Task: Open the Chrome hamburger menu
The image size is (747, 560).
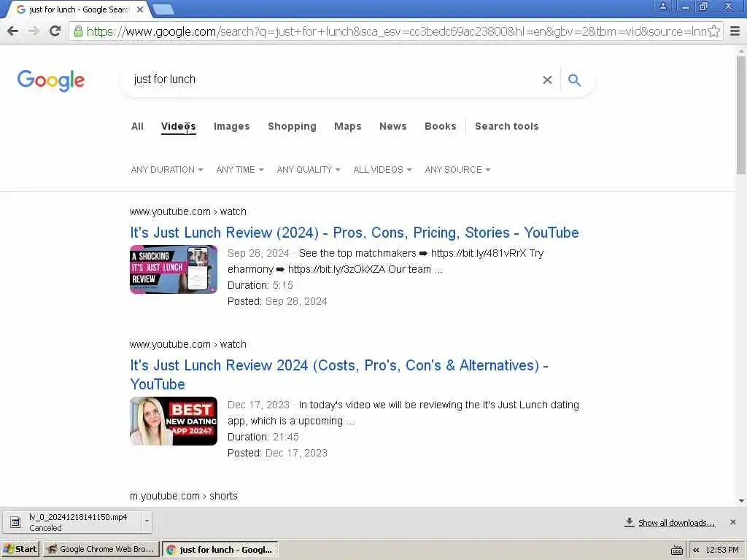Action: coord(735,31)
